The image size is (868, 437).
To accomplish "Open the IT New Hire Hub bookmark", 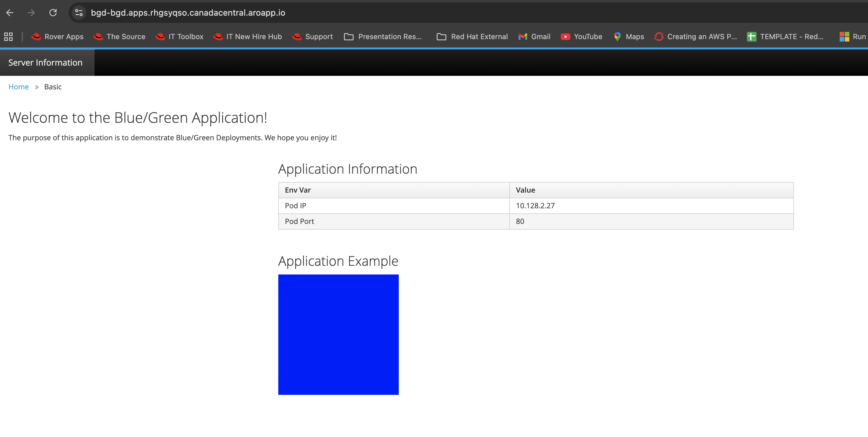I will (248, 37).
